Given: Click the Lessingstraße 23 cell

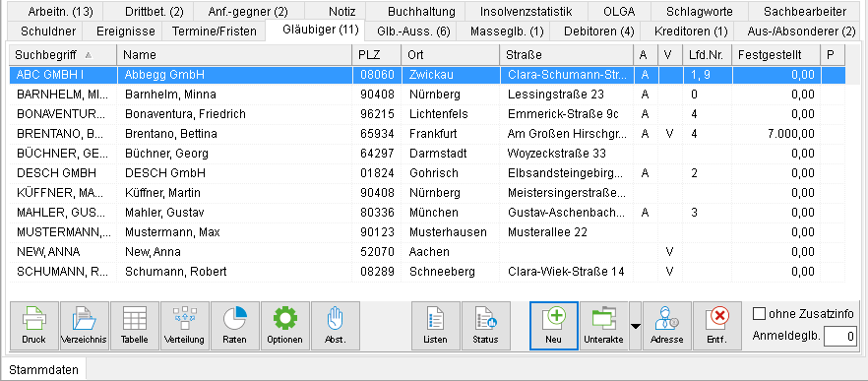Looking at the screenshot, I should coord(566,95).
